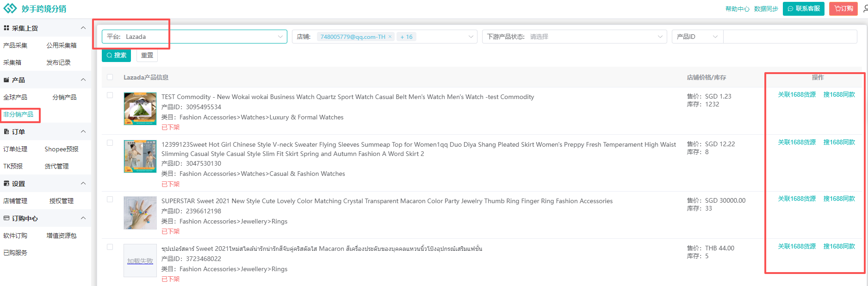
Task: Open the TEST Commodity watch product thumbnail
Action: point(140,109)
